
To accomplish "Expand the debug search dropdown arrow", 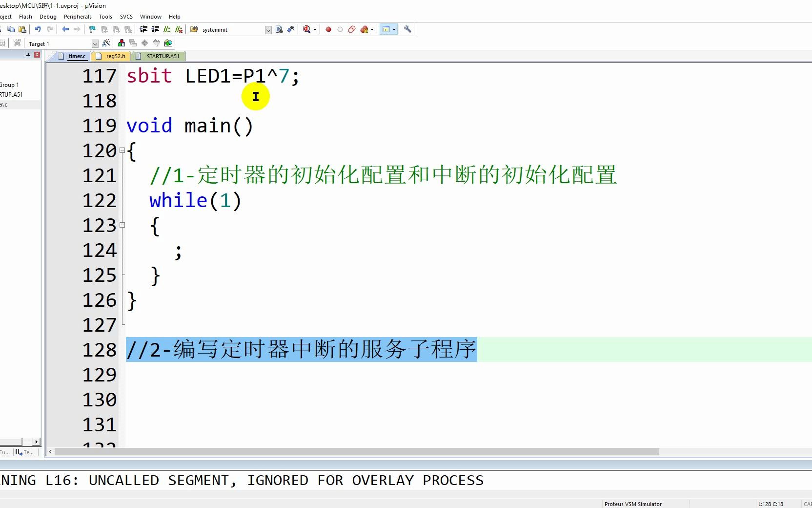I will click(315, 29).
